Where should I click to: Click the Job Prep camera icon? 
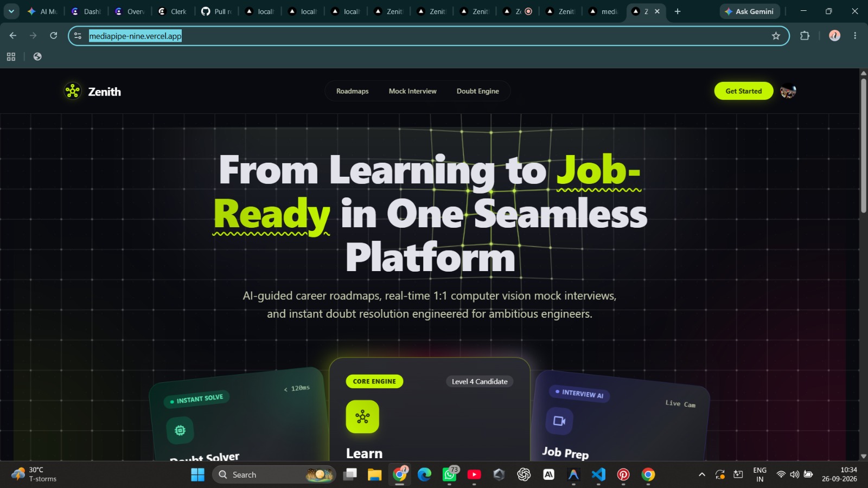[x=559, y=421]
